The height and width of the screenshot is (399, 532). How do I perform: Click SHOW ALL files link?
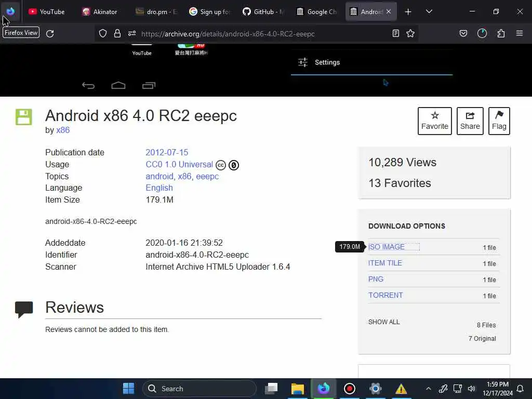point(384,322)
